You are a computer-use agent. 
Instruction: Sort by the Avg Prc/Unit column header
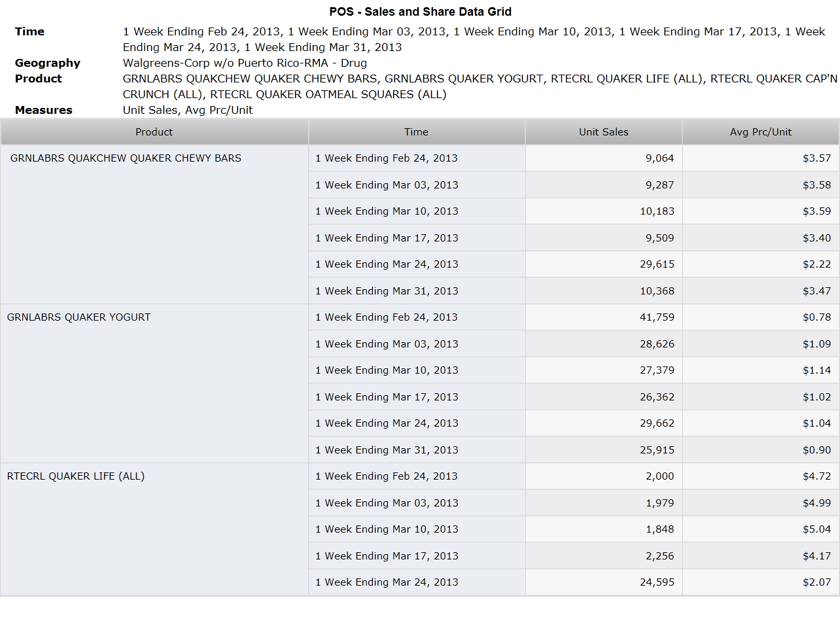click(x=761, y=132)
